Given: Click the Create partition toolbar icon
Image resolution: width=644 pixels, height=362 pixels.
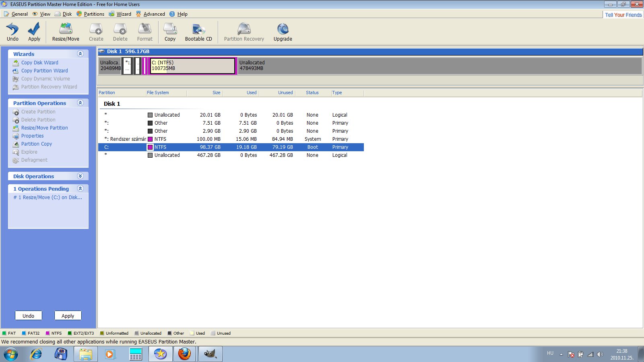Looking at the screenshot, I should [96, 32].
